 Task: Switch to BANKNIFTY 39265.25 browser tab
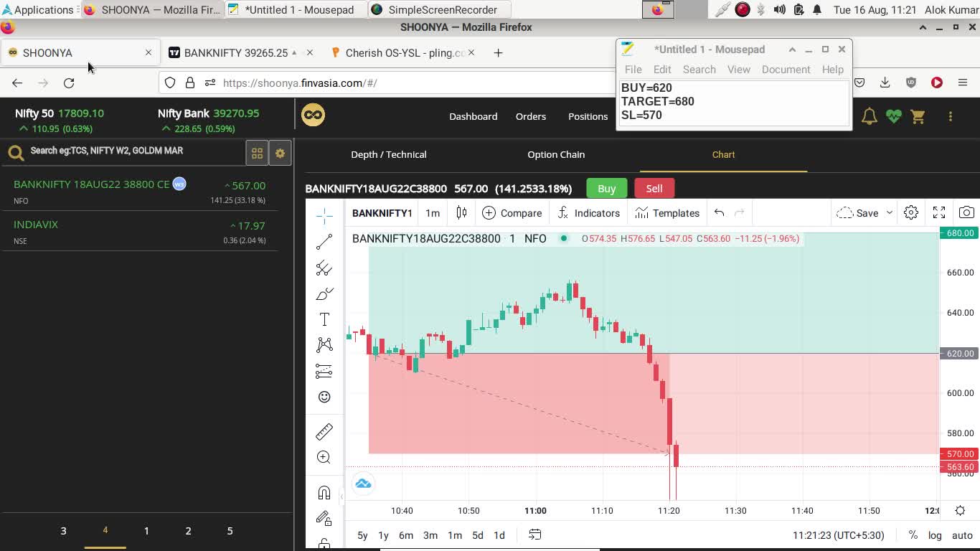coord(241,53)
